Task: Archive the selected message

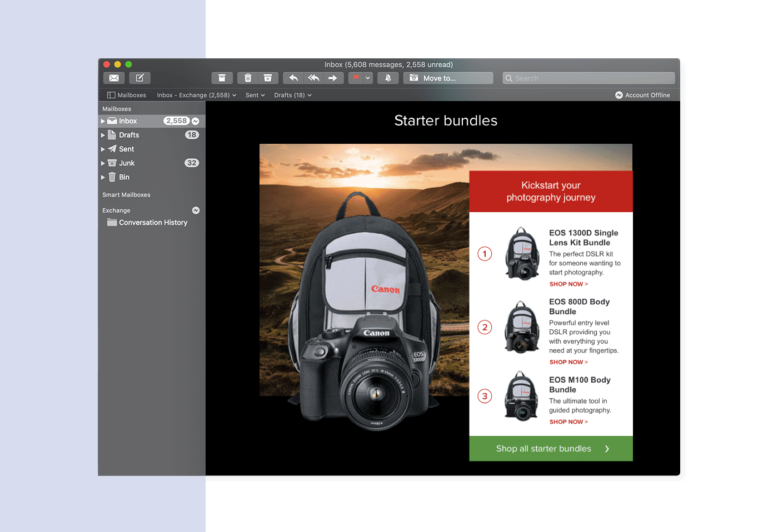Action: coord(222,78)
